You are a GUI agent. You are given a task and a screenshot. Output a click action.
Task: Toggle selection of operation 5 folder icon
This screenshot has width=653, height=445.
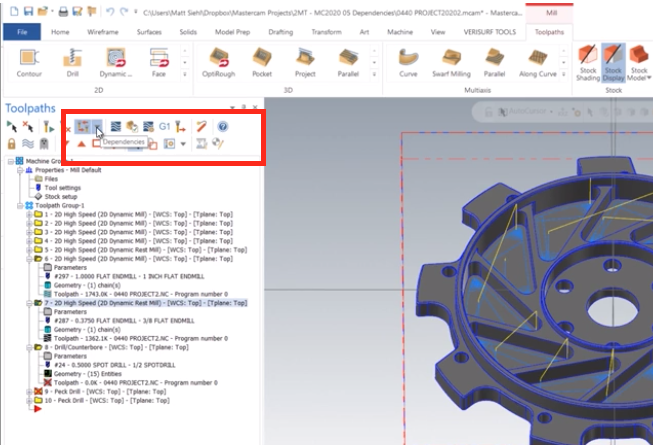pos(38,250)
